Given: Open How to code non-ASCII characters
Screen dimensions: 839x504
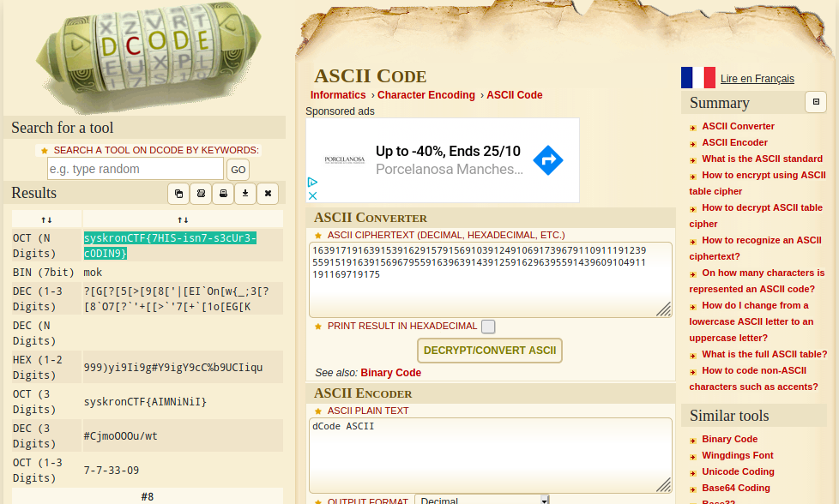Looking at the screenshot, I should pos(753,378).
